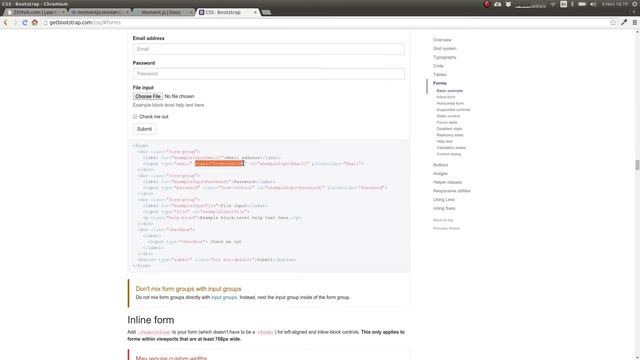Open the Chromium hamburger menu

[635, 22]
